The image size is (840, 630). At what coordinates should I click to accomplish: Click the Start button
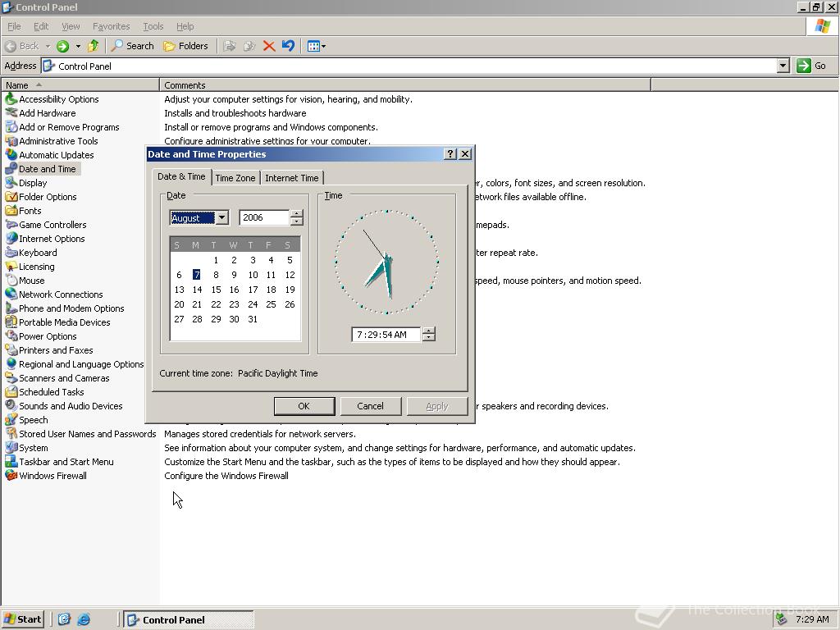click(22, 619)
